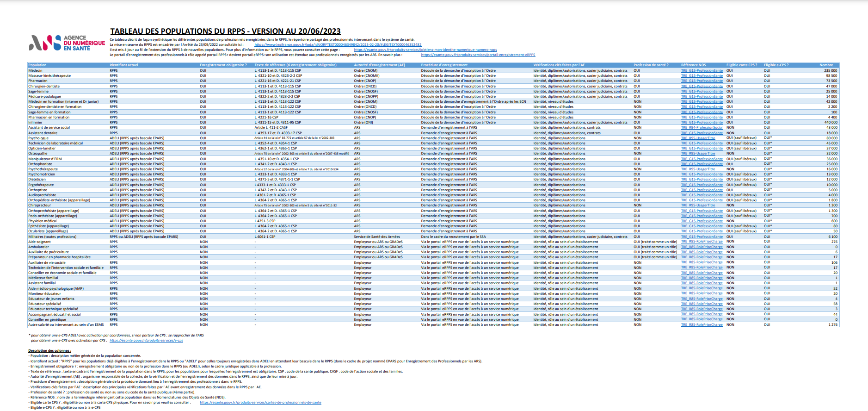868x411 pixels.
Task: Click 'RPPS ou ADELI (RPPS après bascule EPARS)' cell
Action: click(x=144, y=237)
